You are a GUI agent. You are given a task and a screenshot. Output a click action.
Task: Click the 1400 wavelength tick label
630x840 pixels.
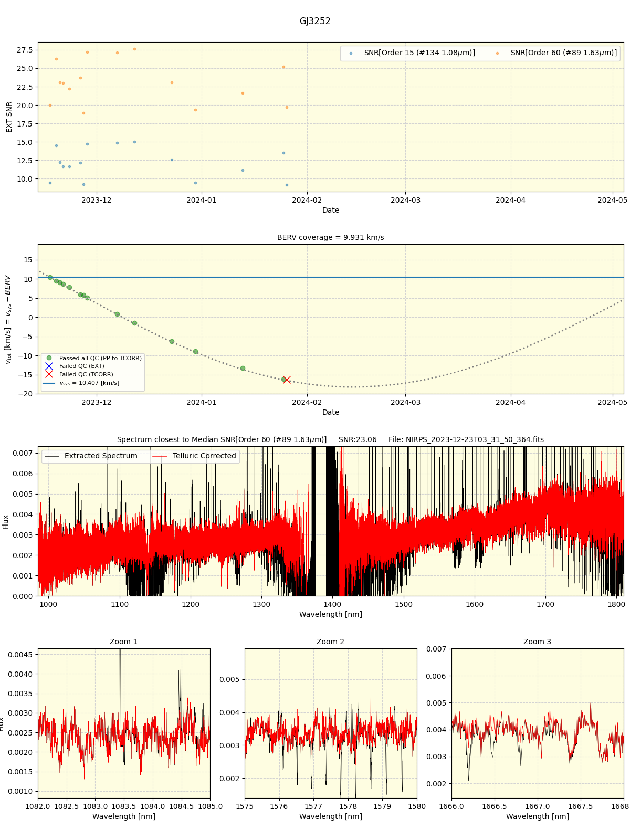332,604
